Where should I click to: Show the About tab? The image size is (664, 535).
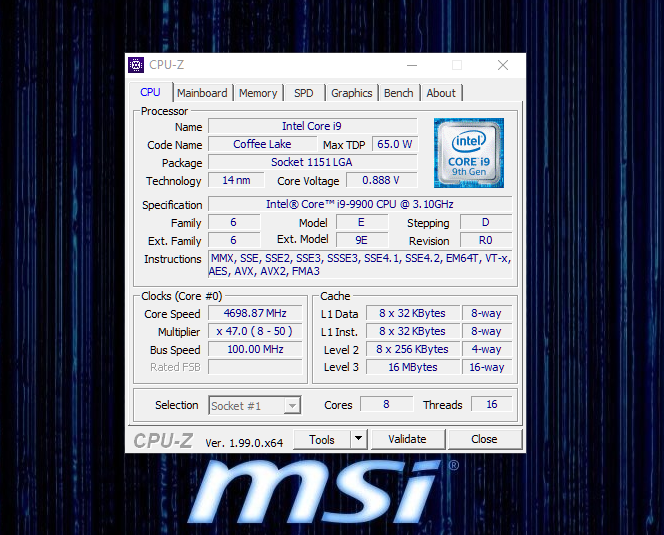click(x=441, y=93)
